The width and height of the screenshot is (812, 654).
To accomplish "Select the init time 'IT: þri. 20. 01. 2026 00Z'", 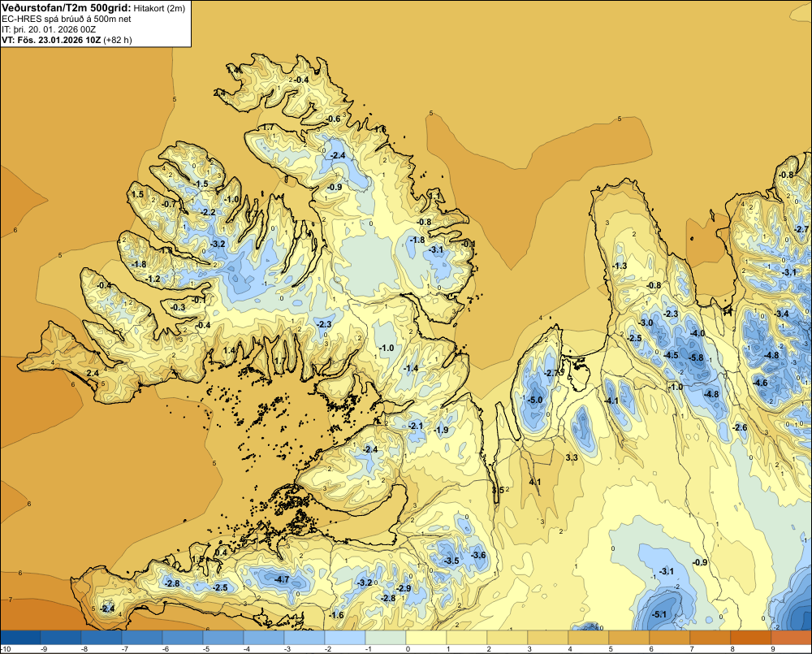I will coord(49,29).
